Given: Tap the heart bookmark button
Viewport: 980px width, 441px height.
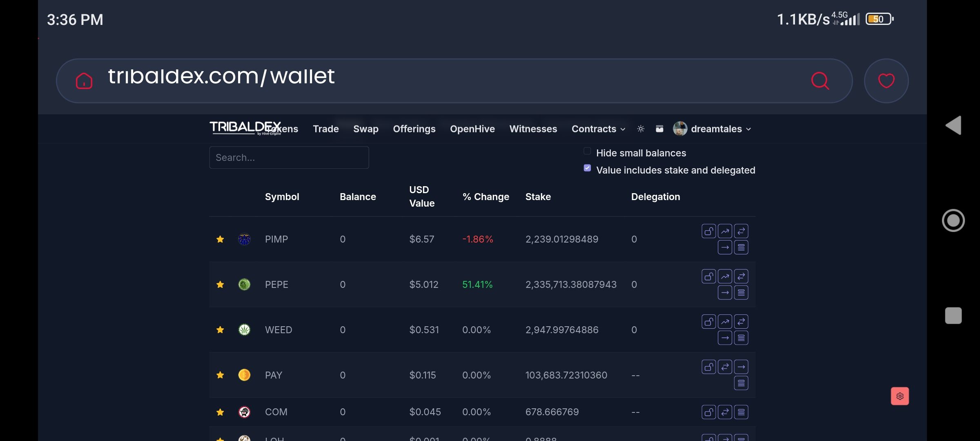Looking at the screenshot, I should (886, 81).
